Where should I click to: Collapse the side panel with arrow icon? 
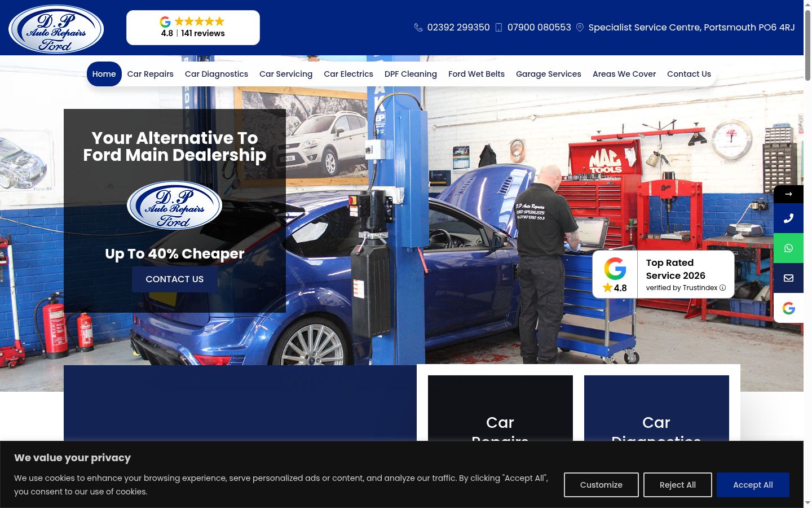788,194
